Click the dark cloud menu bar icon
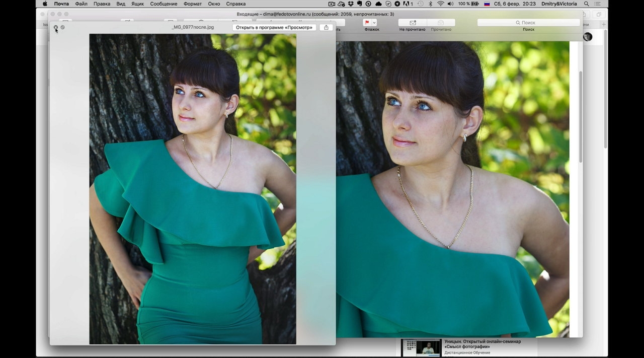Image resolution: width=644 pixels, height=358 pixels. tap(378, 4)
